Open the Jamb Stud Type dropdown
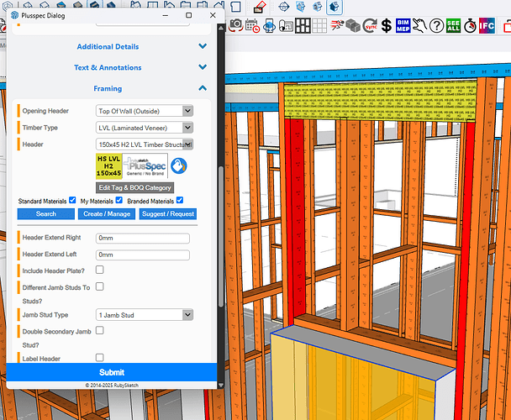This screenshot has height=420, width=511. click(145, 315)
